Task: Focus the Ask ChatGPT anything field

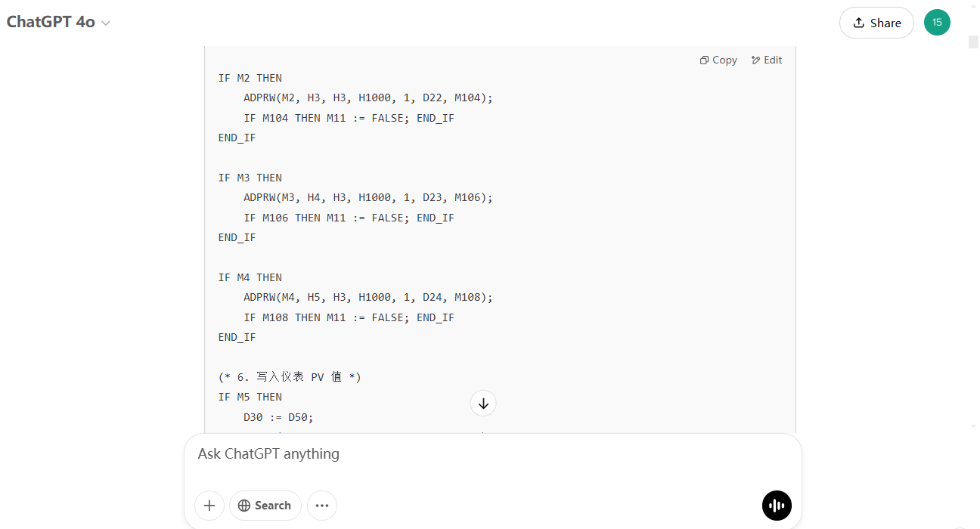Action: [492, 454]
